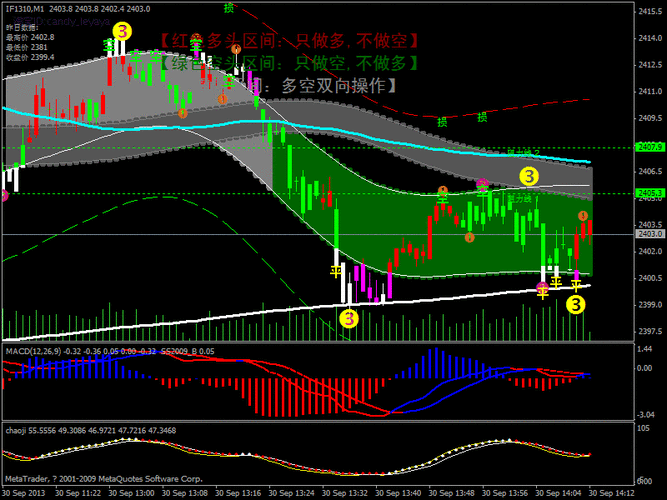Click the green 2405.3 price level label
667x500 pixels.
(x=650, y=192)
